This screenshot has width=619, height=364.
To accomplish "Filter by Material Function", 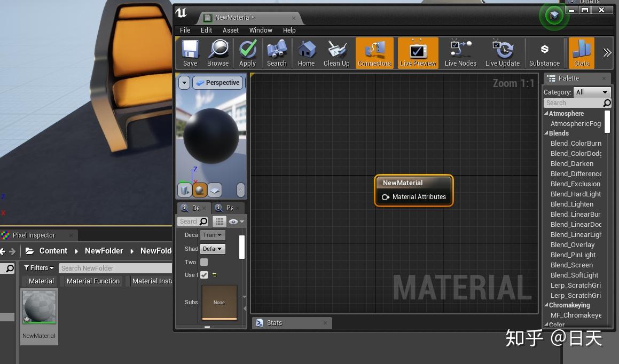I will pos(93,281).
